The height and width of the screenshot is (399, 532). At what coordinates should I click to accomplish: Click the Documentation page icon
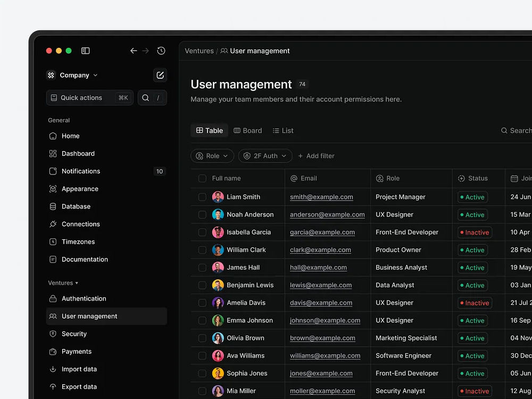pos(53,260)
